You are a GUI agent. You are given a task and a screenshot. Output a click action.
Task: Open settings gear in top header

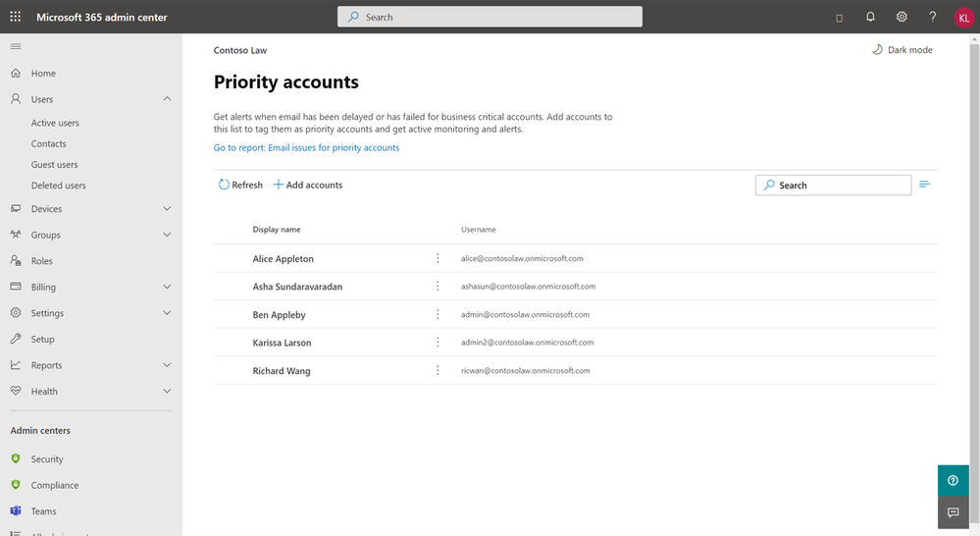click(x=902, y=17)
